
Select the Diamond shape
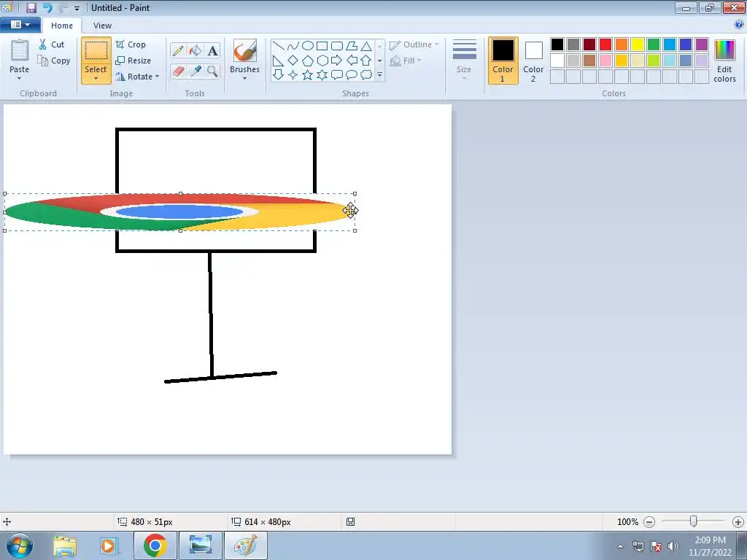pos(293,61)
